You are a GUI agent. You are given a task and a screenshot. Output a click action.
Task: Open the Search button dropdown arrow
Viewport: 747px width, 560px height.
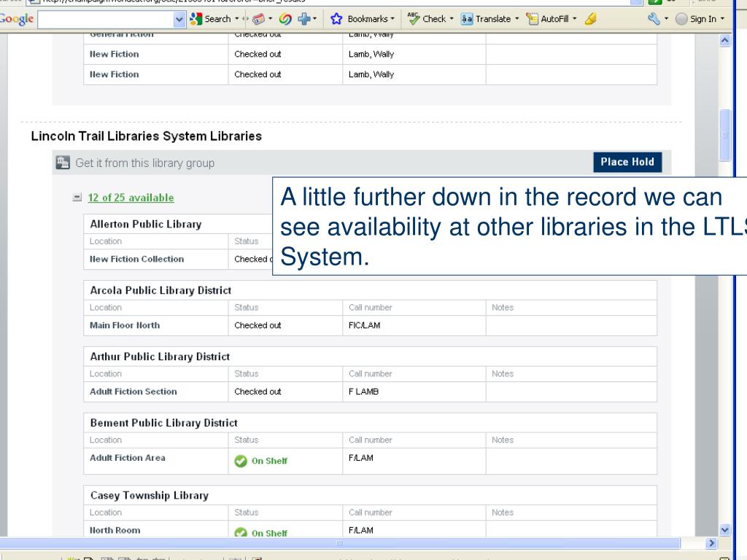tap(237, 19)
